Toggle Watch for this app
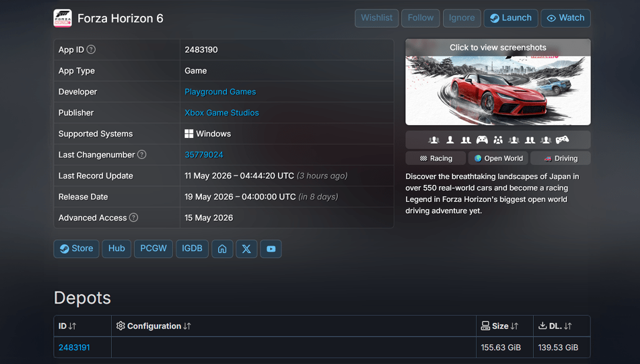 pos(566,18)
